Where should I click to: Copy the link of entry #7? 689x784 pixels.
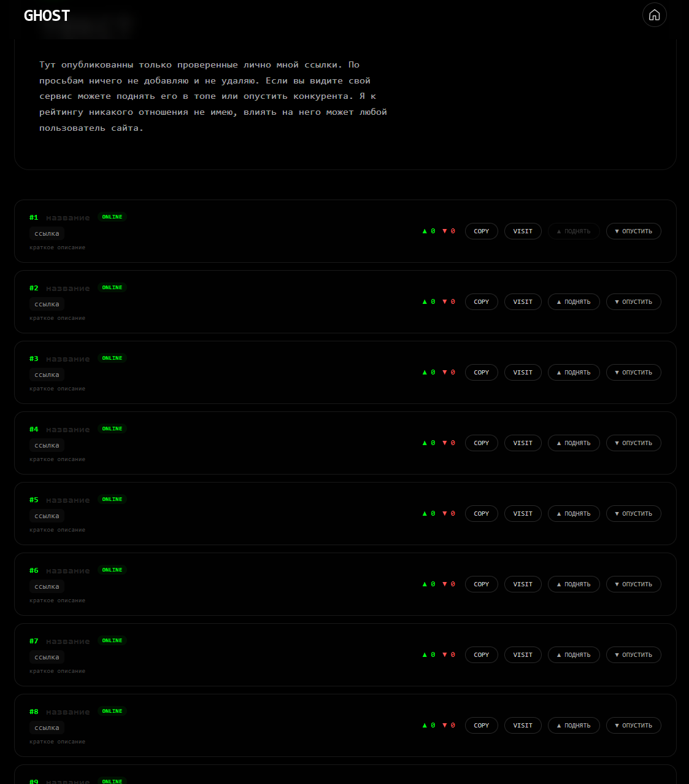tap(481, 655)
